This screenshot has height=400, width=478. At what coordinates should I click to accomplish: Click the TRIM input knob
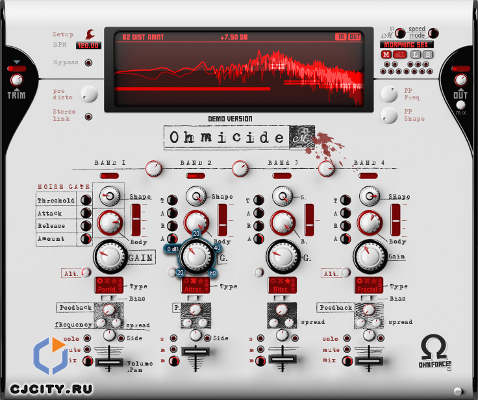click(x=16, y=80)
